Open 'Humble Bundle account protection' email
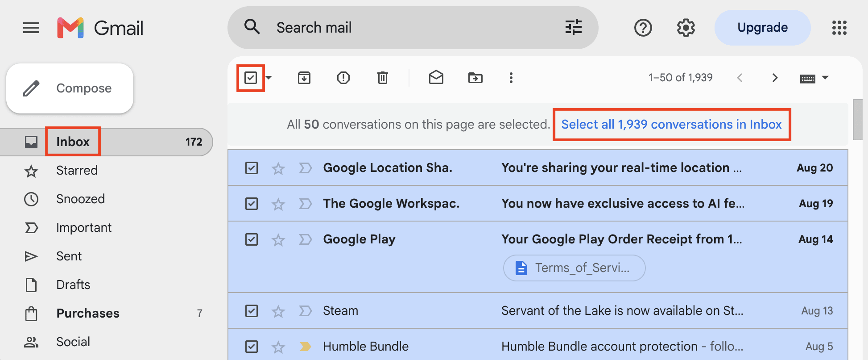Viewport: 868px width, 360px height. (622, 347)
